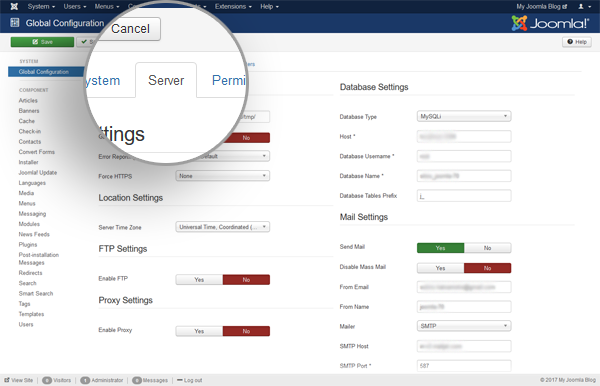Click the Messages counter badge
Viewport: 600px width, 386px height.
tap(137, 380)
